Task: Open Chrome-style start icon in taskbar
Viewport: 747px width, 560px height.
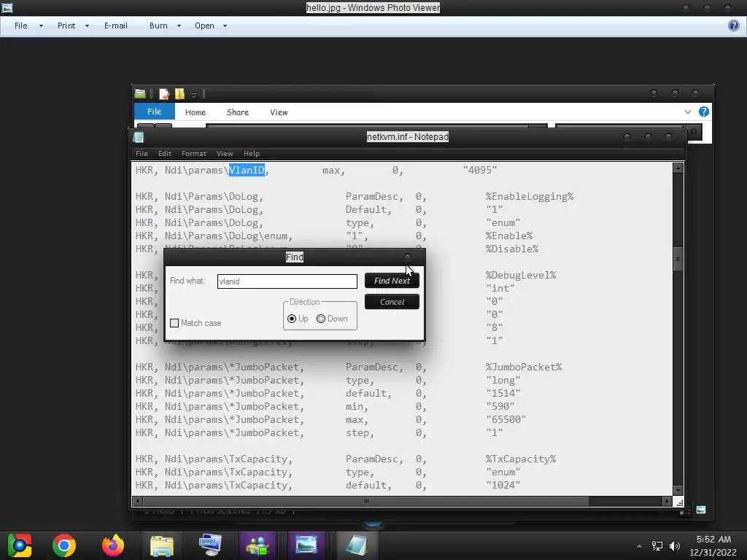Action: 19,545
